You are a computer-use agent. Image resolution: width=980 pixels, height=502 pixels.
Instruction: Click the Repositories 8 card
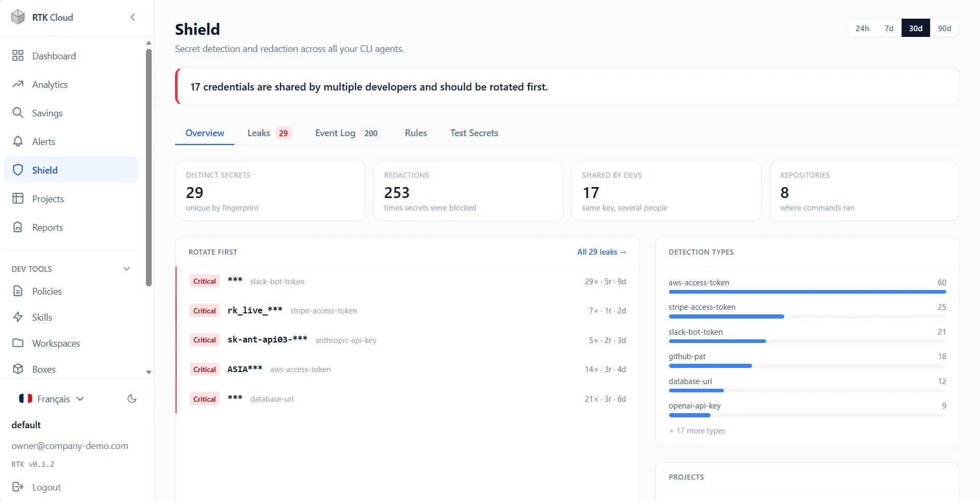tap(864, 191)
